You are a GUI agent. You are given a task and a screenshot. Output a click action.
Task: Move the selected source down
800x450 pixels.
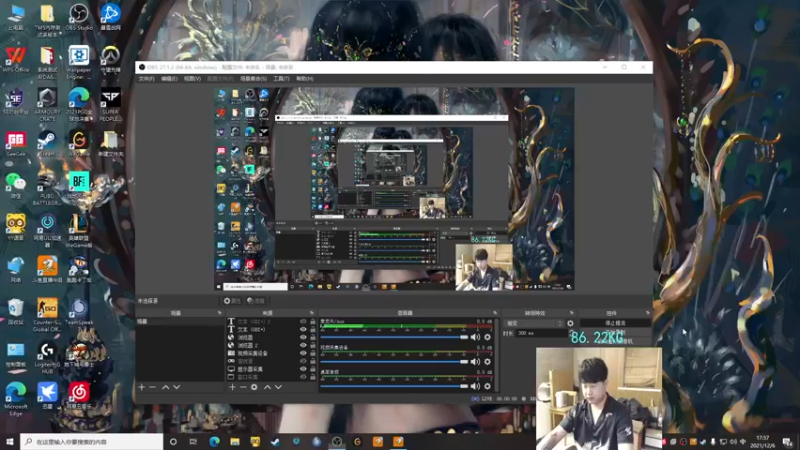(x=279, y=387)
